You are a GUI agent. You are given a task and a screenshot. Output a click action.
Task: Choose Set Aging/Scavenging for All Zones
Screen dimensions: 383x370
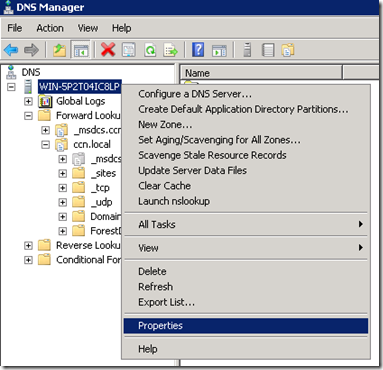click(x=246, y=140)
